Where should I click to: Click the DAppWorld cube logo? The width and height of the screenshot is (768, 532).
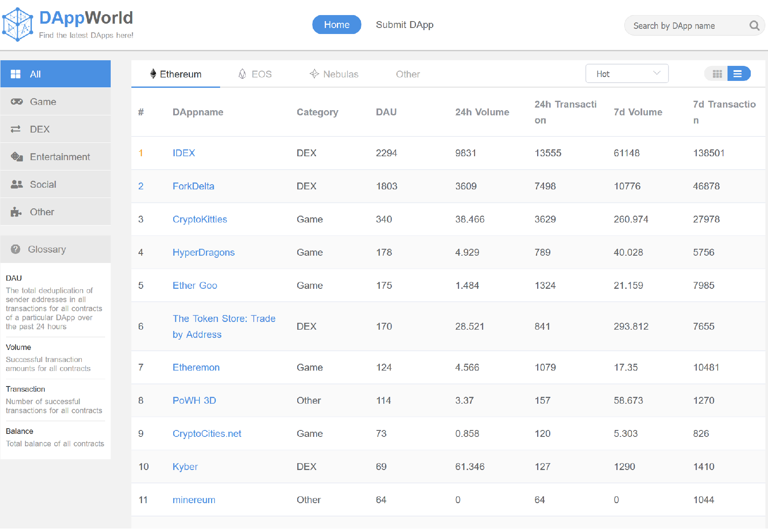click(x=18, y=25)
